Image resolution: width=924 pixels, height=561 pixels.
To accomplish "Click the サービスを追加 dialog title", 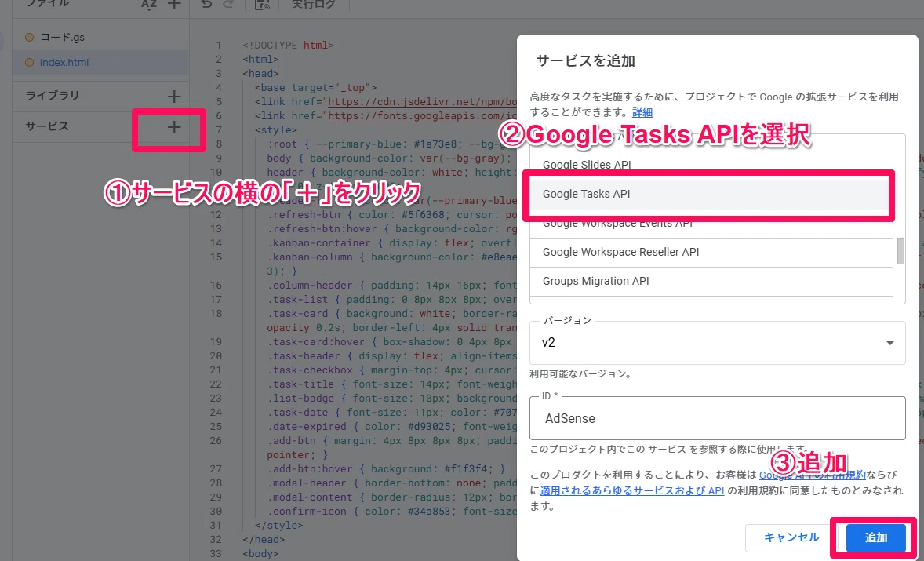I will [585, 60].
